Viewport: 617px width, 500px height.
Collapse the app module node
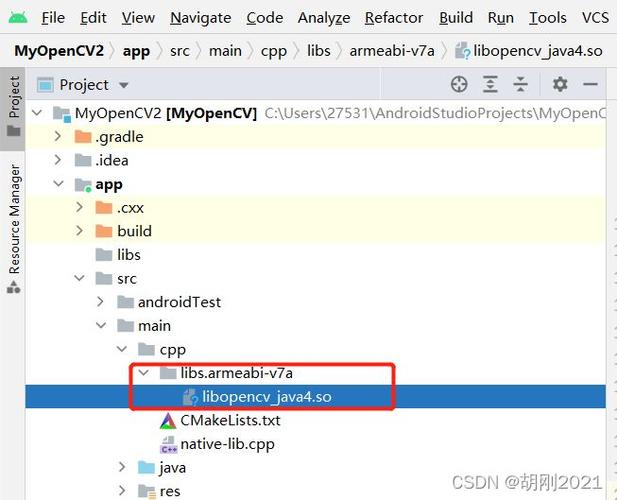pyautogui.click(x=58, y=184)
